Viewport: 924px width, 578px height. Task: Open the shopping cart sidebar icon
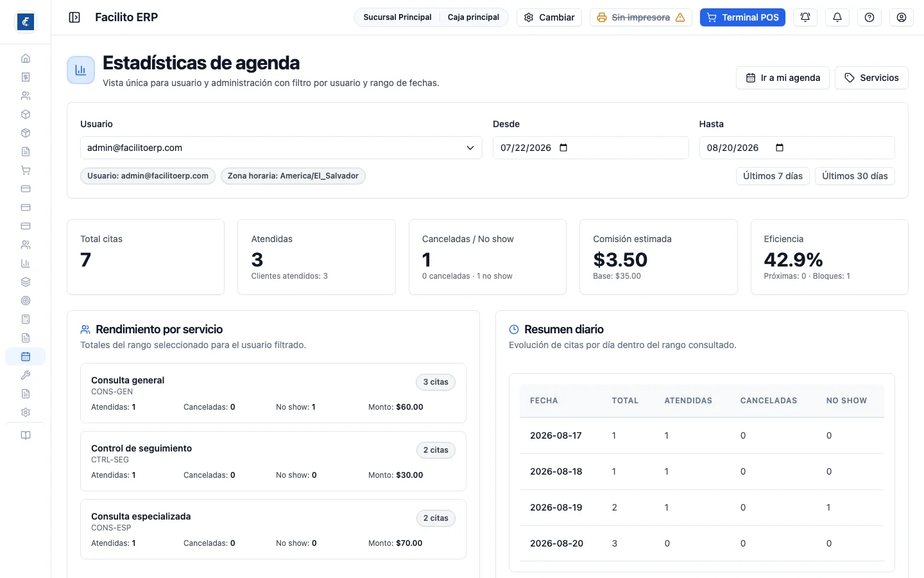(26, 170)
